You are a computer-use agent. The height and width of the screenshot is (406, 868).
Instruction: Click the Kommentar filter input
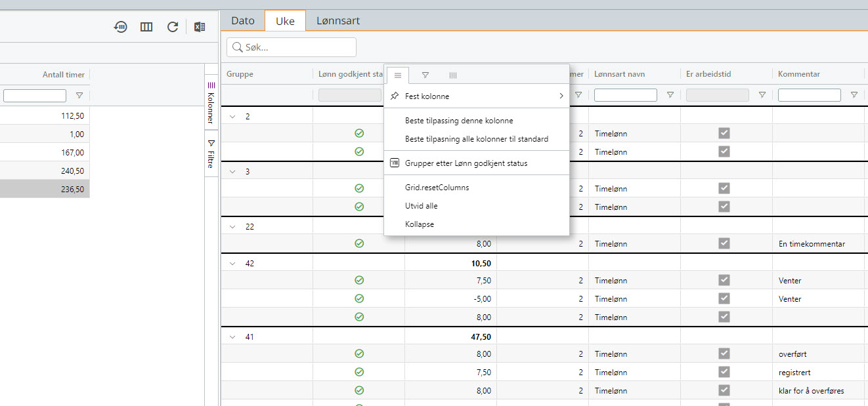[810, 95]
